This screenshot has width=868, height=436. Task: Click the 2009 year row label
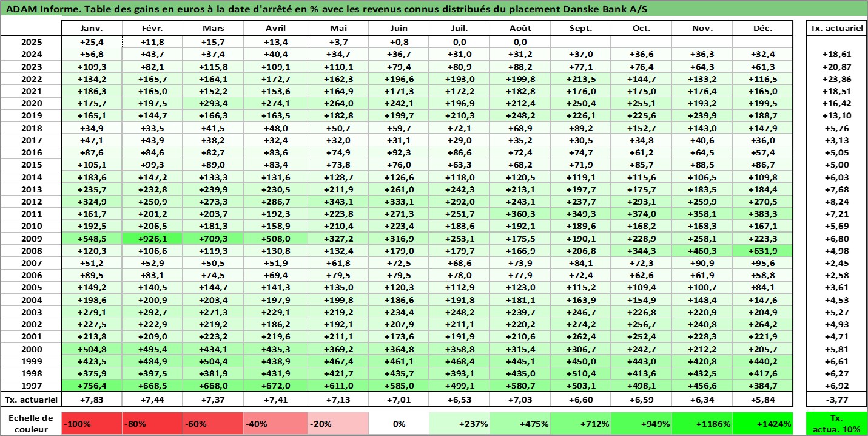tap(31, 239)
